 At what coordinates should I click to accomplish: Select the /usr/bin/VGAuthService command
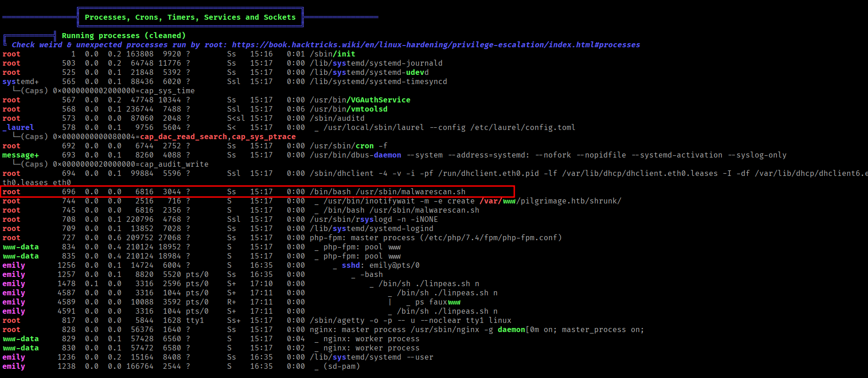(x=360, y=100)
